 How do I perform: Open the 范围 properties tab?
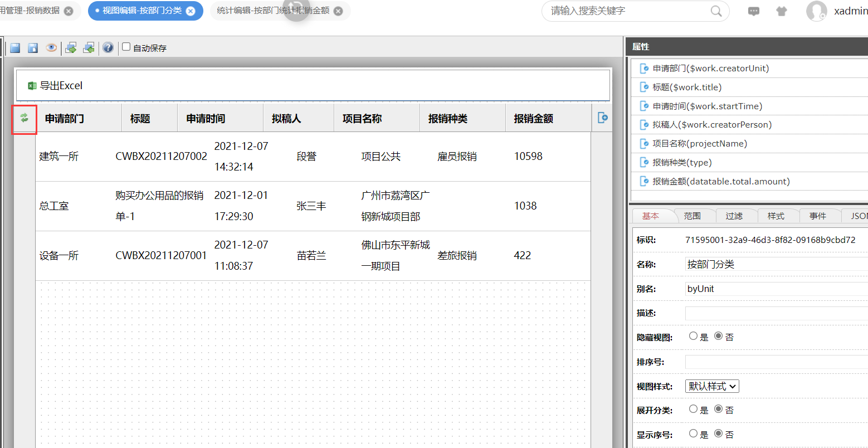pyautogui.click(x=693, y=216)
